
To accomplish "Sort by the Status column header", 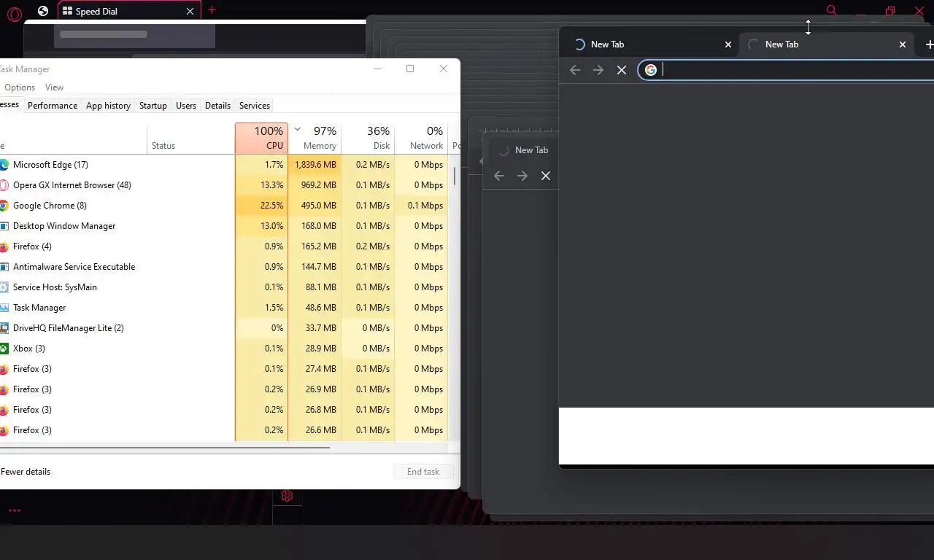I will point(190,138).
